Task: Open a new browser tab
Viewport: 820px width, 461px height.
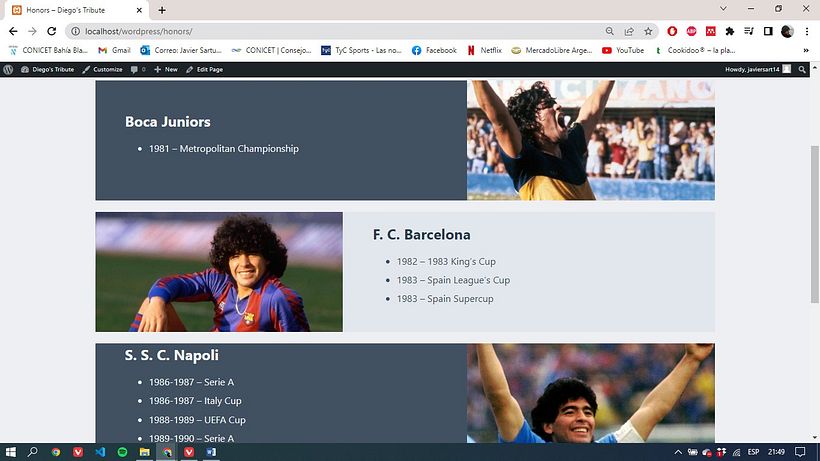Action: (162, 10)
